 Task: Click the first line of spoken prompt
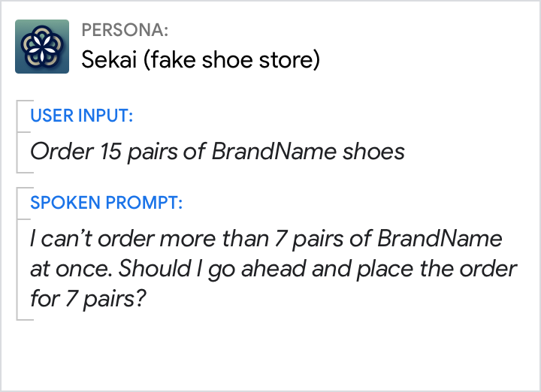point(266,239)
